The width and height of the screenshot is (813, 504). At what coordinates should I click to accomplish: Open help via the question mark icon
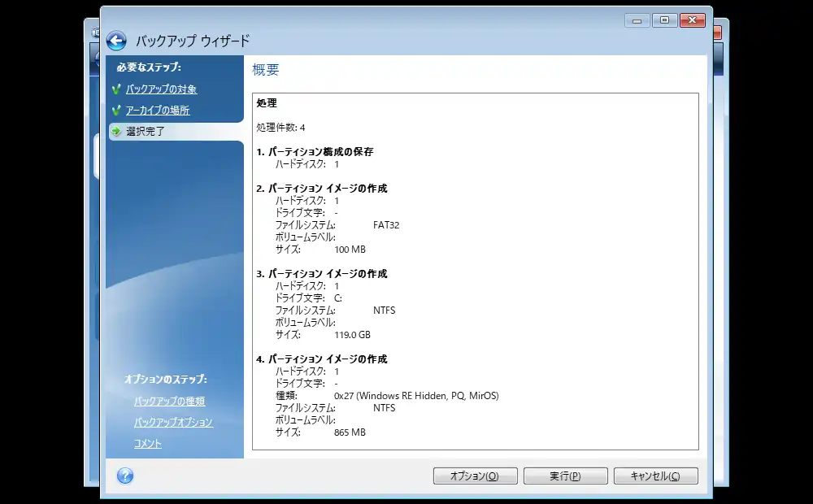tap(125, 476)
